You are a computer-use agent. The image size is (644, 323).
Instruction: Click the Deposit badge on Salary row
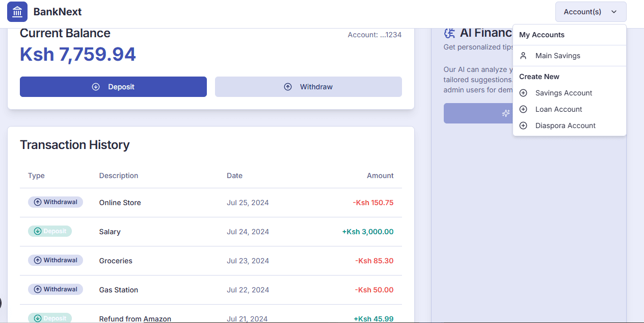pyautogui.click(x=50, y=231)
